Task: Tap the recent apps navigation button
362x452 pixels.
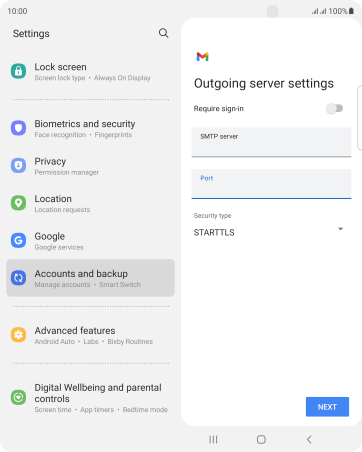Action: click(213, 439)
